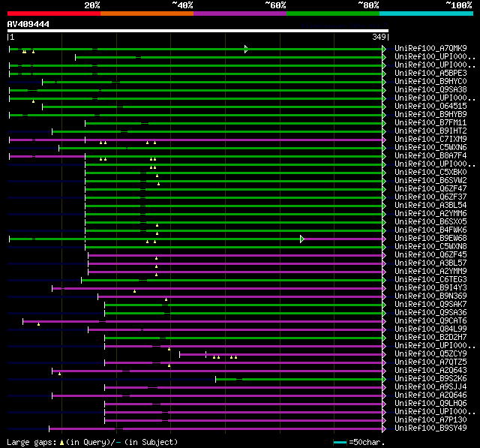Click the white query sequence bar

[198, 31]
